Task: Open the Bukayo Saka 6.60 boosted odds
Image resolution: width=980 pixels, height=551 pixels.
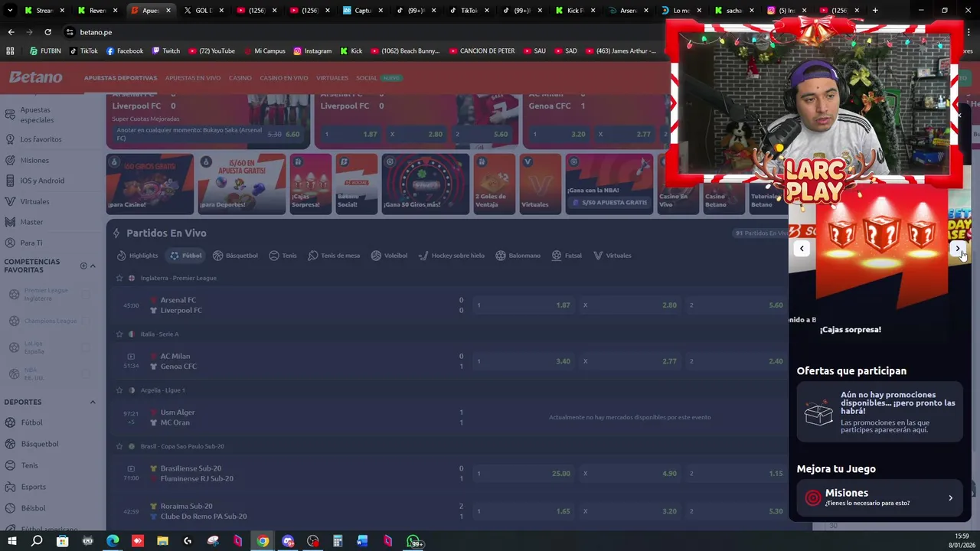Action: tap(207, 134)
